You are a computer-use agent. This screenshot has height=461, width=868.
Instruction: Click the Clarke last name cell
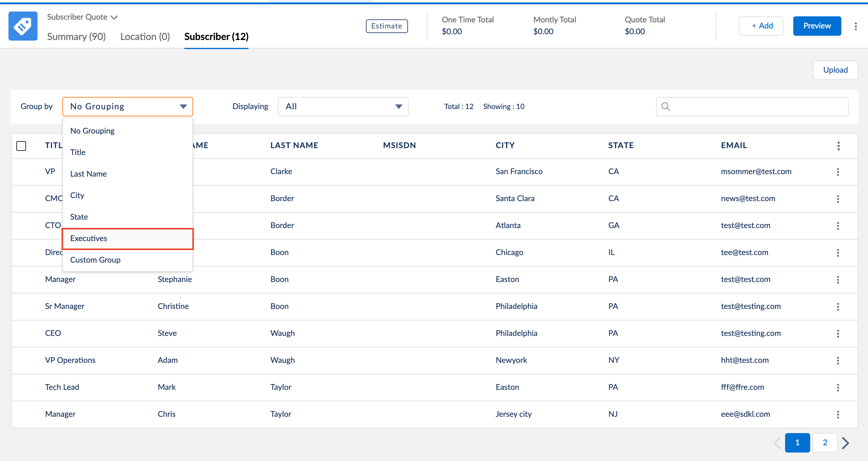point(281,171)
